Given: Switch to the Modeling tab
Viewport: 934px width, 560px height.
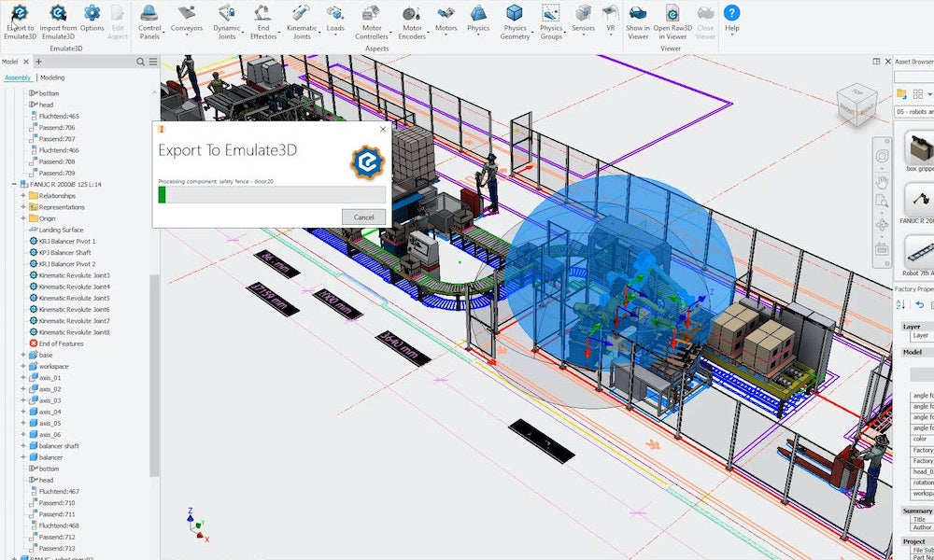Looking at the screenshot, I should [x=52, y=77].
